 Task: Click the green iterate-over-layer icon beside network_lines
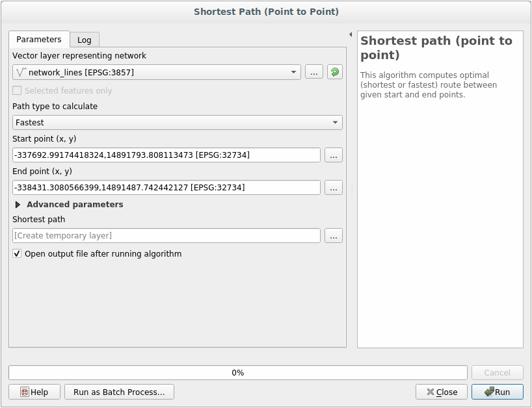point(334,71)
